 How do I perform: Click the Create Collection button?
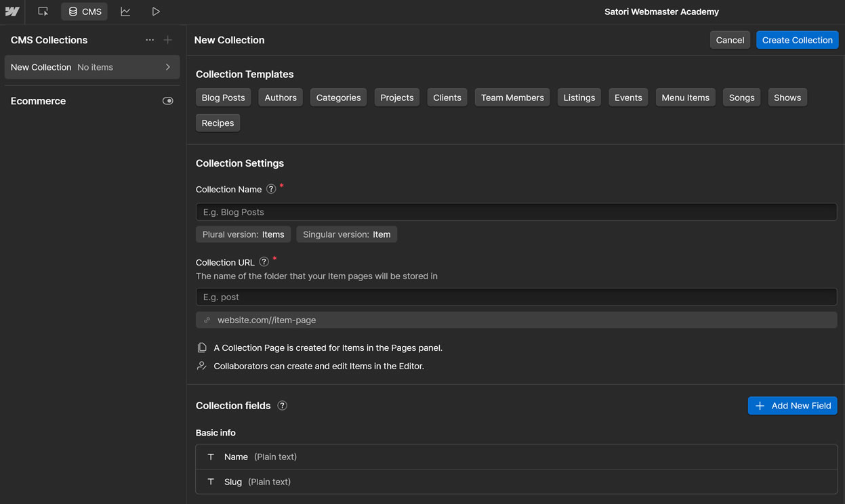(797, 40)
